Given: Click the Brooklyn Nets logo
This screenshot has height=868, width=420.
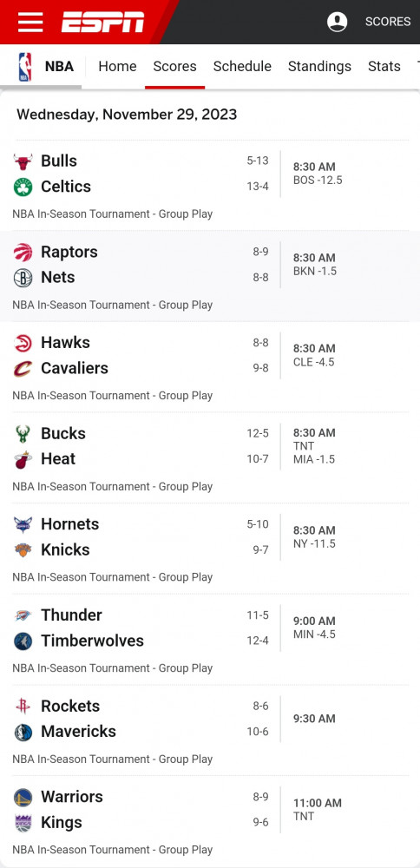Looking at the screenshot, I should [x=23, y=278].
